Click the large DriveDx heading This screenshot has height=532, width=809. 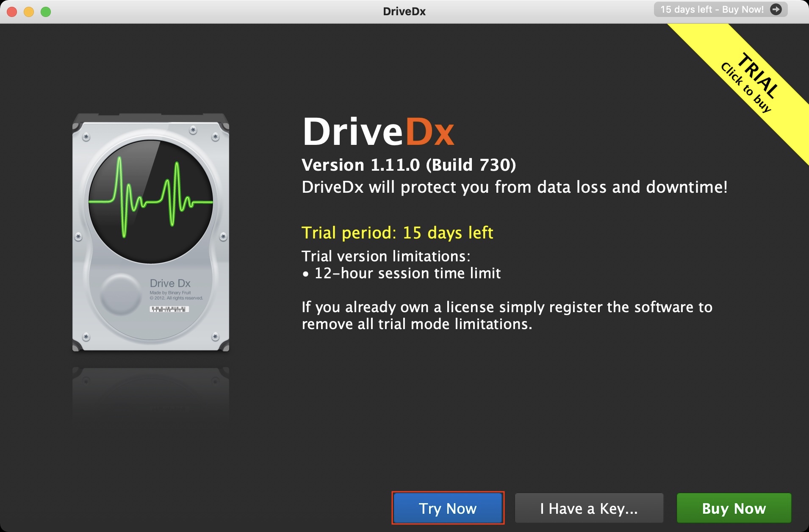(378, 131)
